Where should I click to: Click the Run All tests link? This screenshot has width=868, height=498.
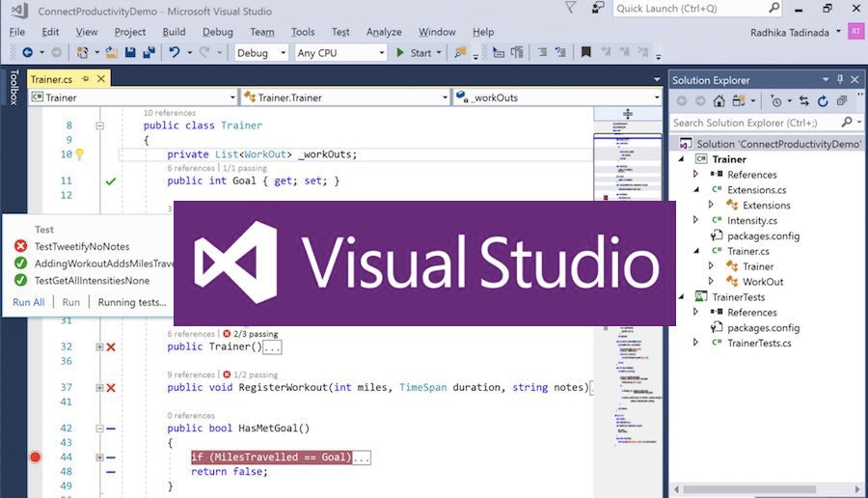29,302
